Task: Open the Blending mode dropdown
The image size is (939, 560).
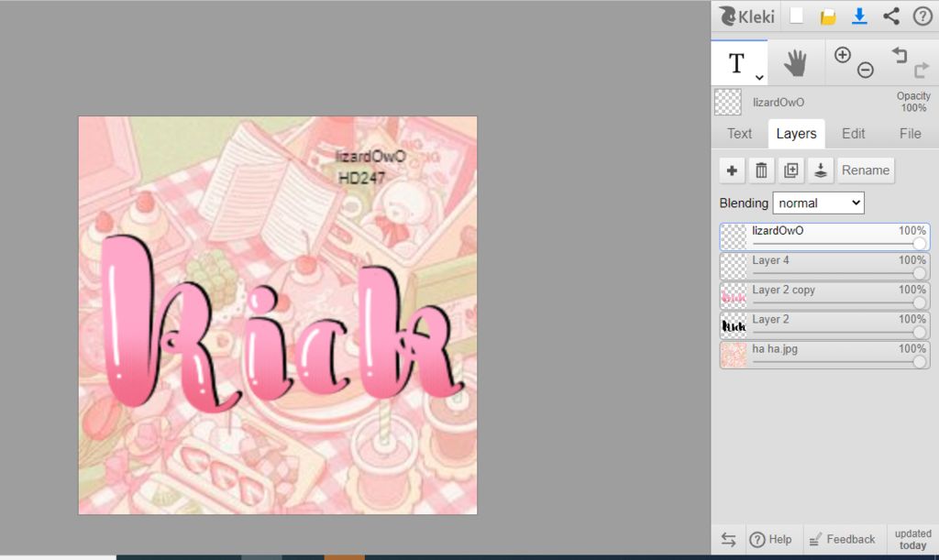Action: [x=818, y=203]
